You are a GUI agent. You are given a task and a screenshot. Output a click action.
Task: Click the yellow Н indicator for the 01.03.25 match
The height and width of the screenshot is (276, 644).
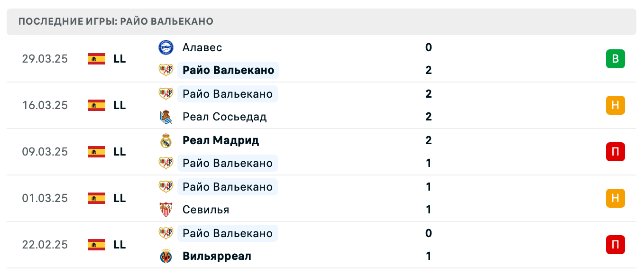coord(615,198)
